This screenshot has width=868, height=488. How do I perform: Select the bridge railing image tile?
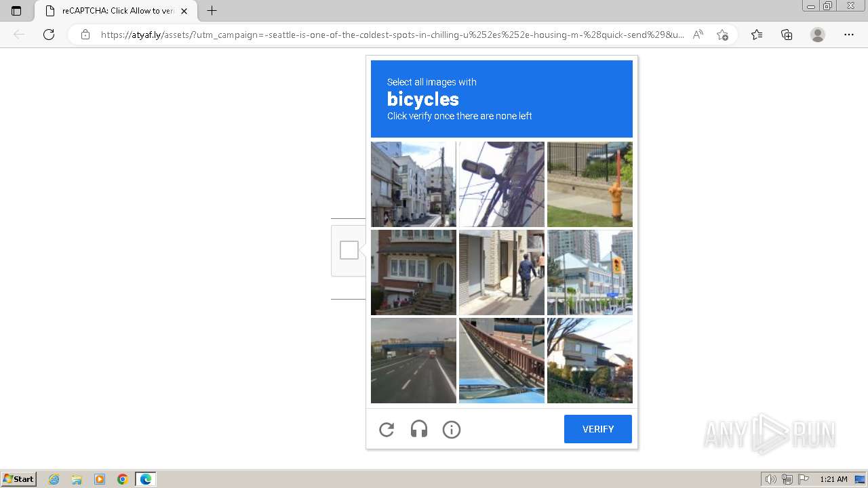(x=502, y=361)
